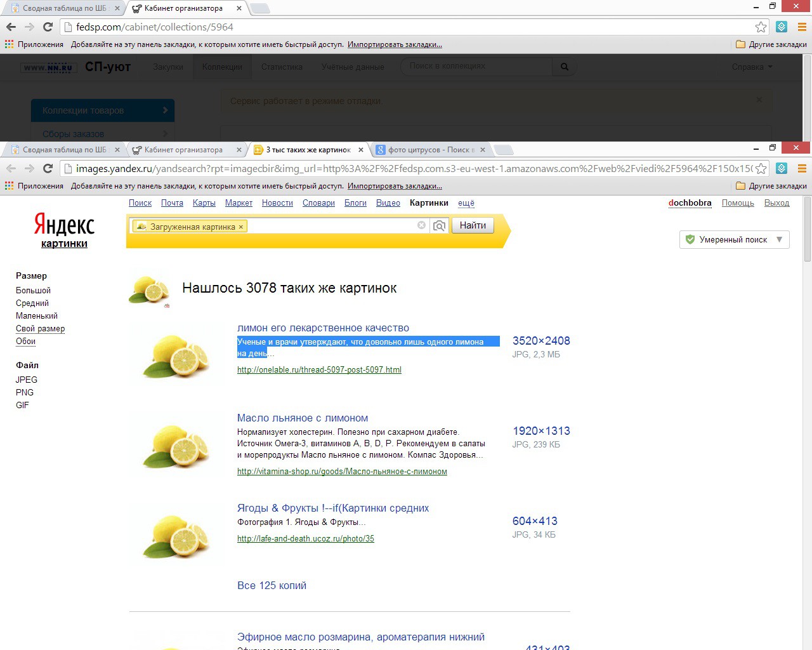This screenshot has width=812, height=650.
Task: Click search magnifier button on fedsp.com
Action: pos(564,67)
